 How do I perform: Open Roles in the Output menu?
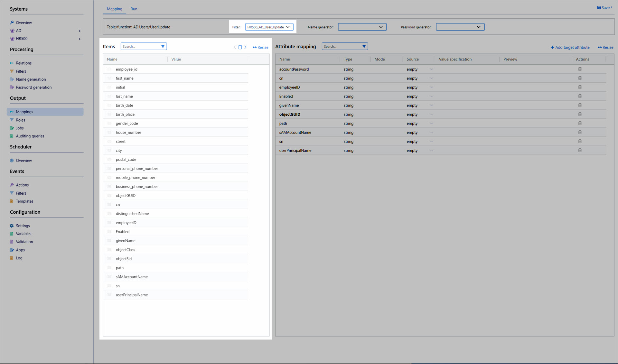[x=21, y=120]
